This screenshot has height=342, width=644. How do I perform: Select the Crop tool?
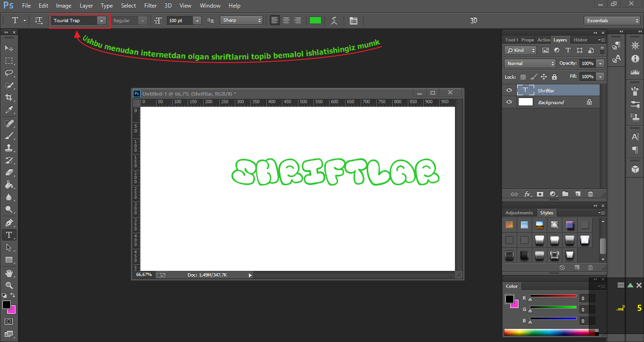[9, 98]
